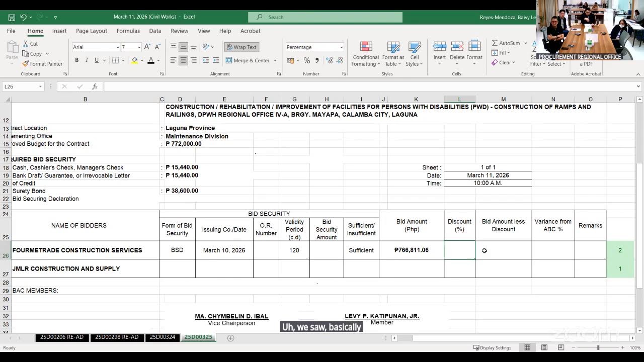Open the Percentage number format dropdown
644x362 pixels.
coord(341,47)
